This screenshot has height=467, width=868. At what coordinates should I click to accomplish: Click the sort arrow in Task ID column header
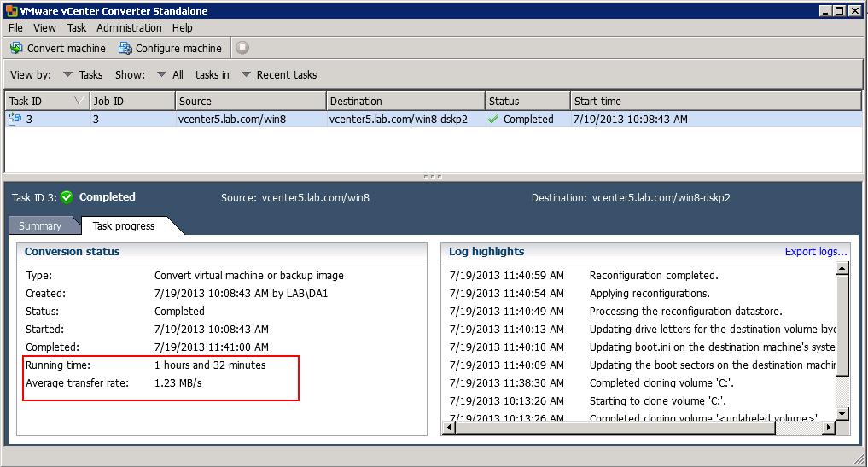click(x=79, y=101)
